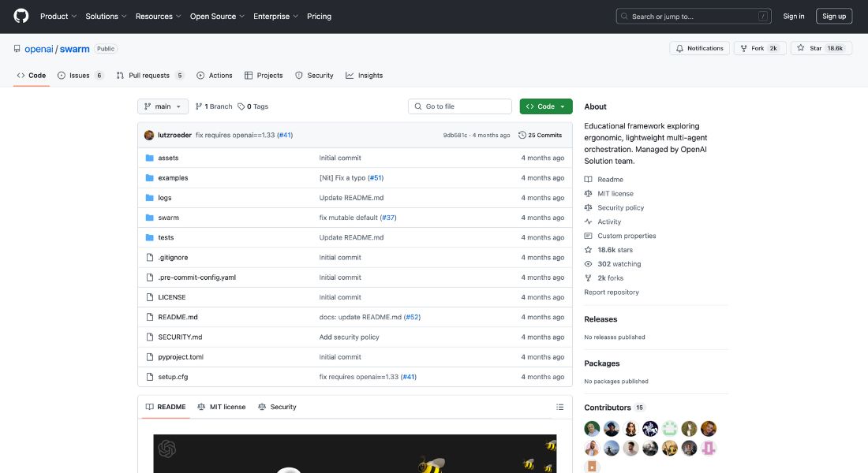The image size is (868, 473).
Task: Open the repository search field icon
Action: click(624, 16)
